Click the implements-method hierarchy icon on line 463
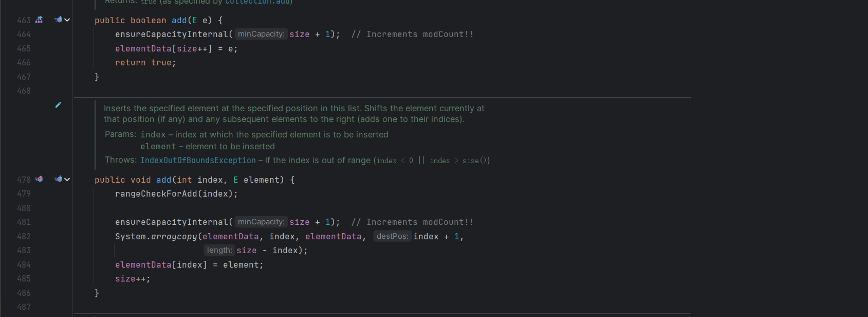 click(x=39, y=20)
